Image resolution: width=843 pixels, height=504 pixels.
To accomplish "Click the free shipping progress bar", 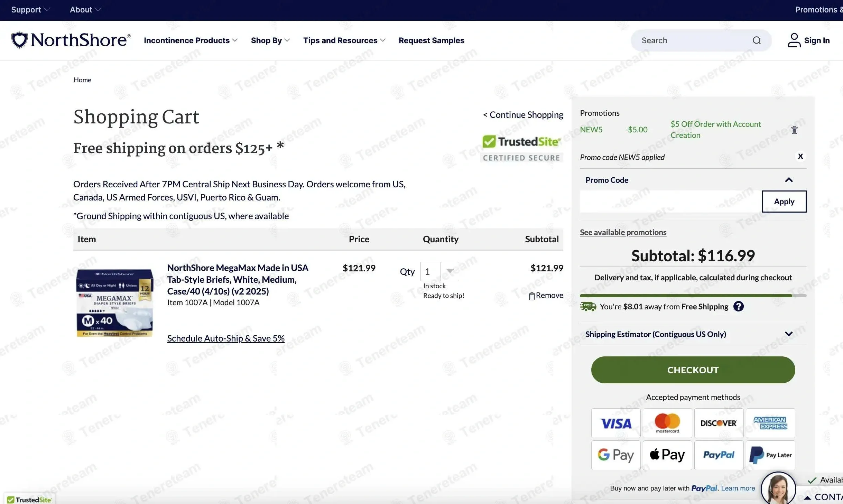I will (693, 296).
